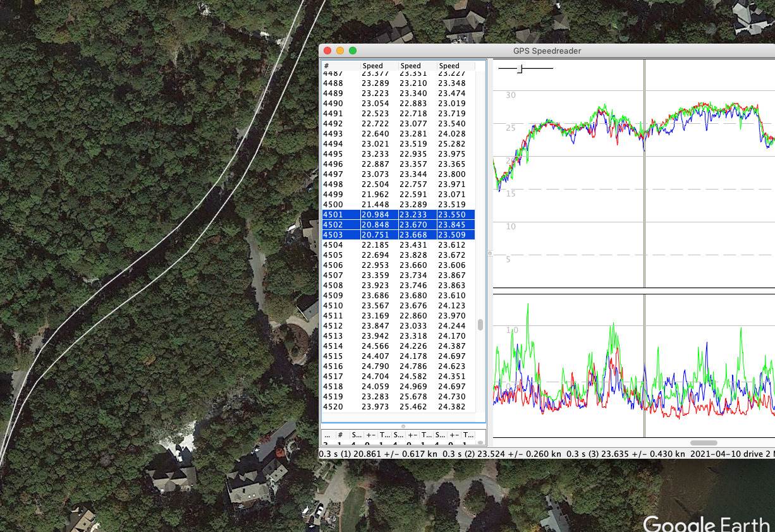Viewport: 775px width, 532px height.
Task: Click the yellow minimize button of GPS Speedreader
Action: pyautogui.click(x=340, y=51)
